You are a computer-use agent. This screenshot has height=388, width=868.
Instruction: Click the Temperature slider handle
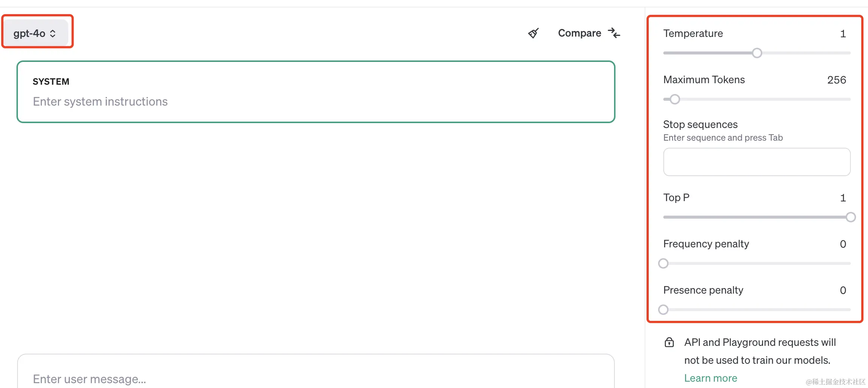(x=757, y=53)
